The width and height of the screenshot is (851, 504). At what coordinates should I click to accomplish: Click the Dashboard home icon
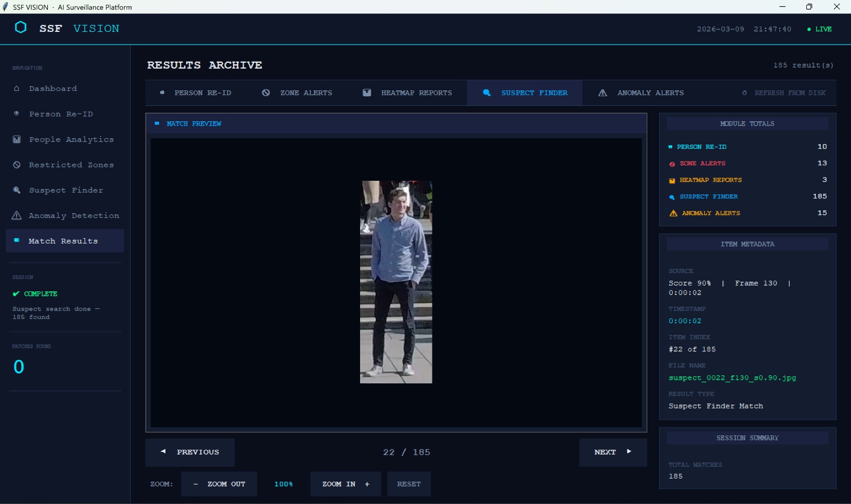[x=16, y=89]
